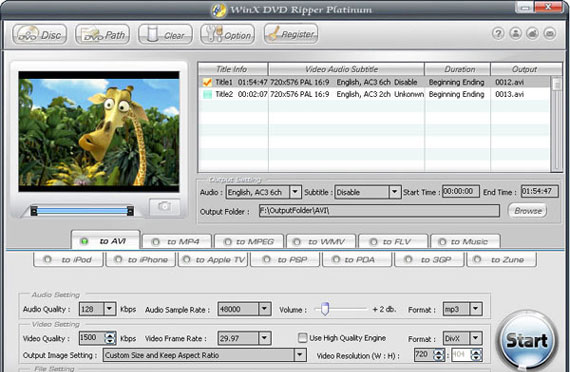Click the big Start button

tap(527, 341)
